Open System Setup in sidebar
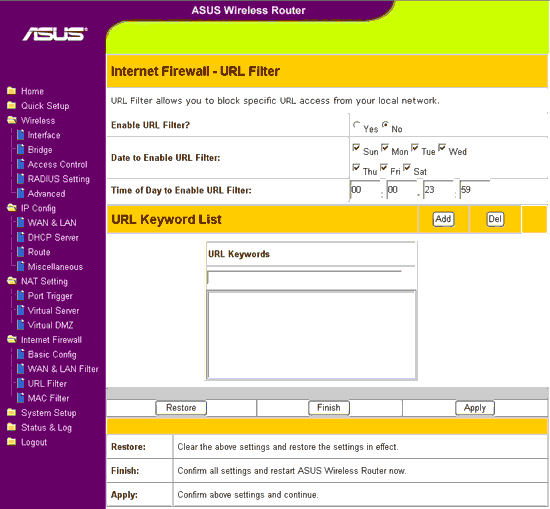Screen dimensions: 550x509 48,413
